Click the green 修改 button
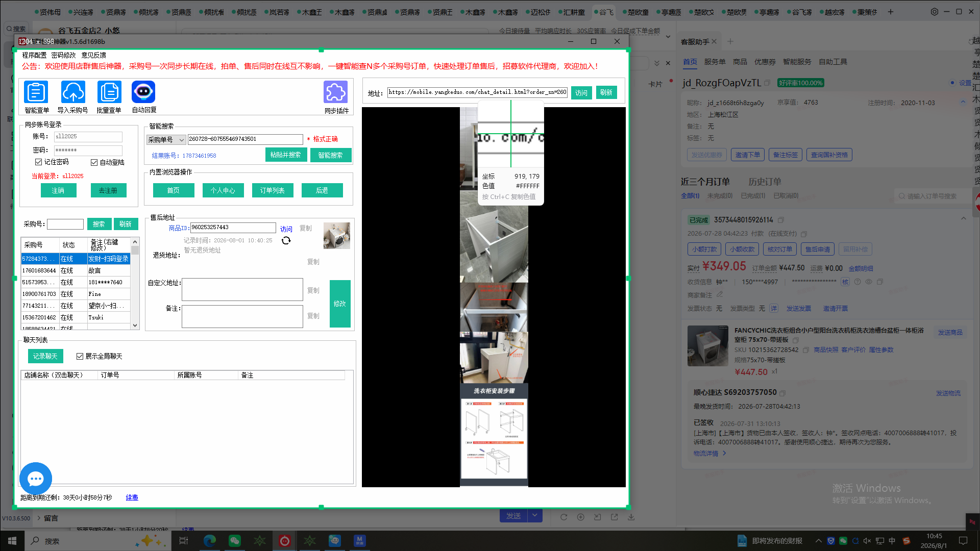Image resolution: width=980 pixels, height=551 pixels. [x=340, y=304]
